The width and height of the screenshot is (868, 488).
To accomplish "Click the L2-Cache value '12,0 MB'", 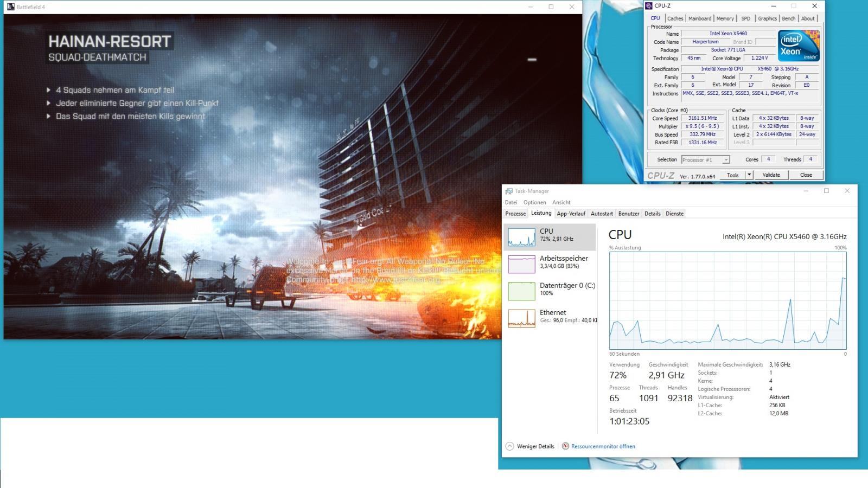I will 778,413.
